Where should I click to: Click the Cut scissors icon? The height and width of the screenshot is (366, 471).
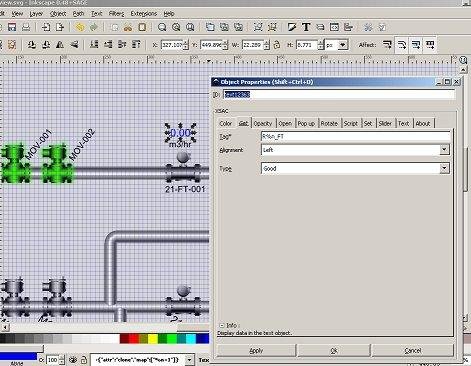click(128, 27)
